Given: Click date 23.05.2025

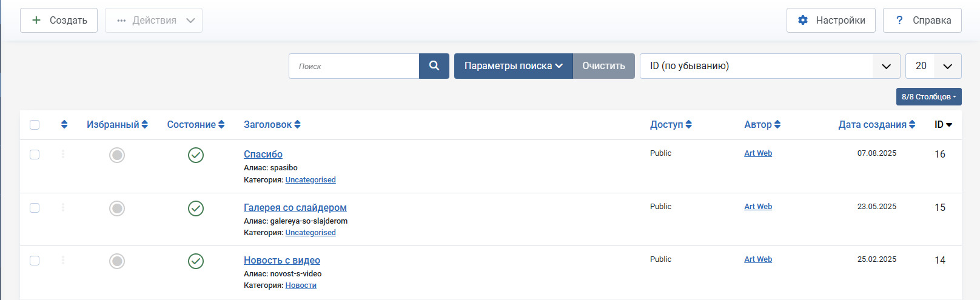Looking at the screenshot, I should pos(877,207).
